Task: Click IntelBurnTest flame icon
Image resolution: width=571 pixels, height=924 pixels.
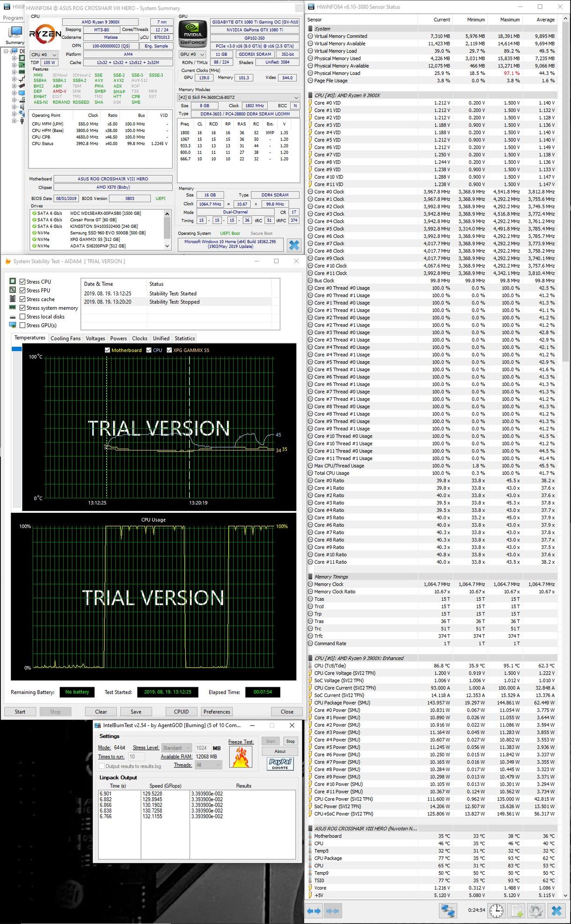Action: click(x=241, y=757)
